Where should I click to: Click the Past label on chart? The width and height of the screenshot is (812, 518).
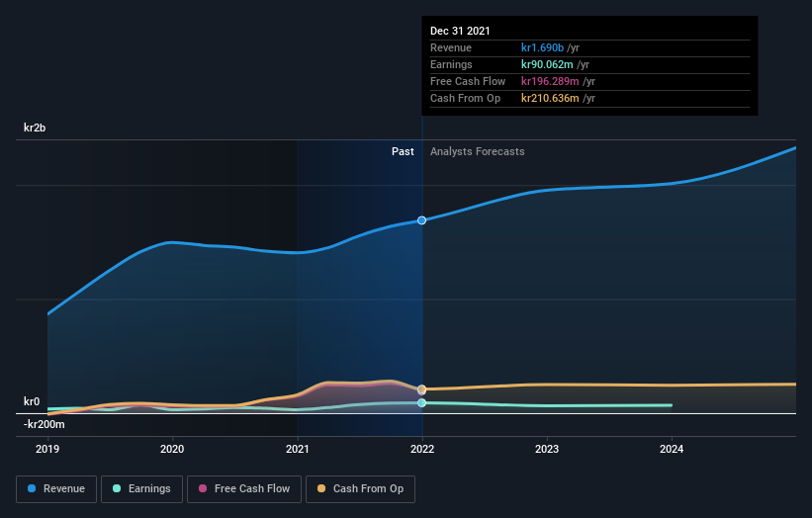pos(403,151)
